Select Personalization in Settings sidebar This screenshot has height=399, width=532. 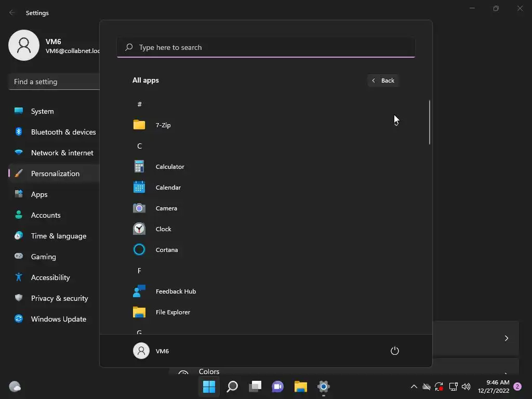[x=54, y=174]
